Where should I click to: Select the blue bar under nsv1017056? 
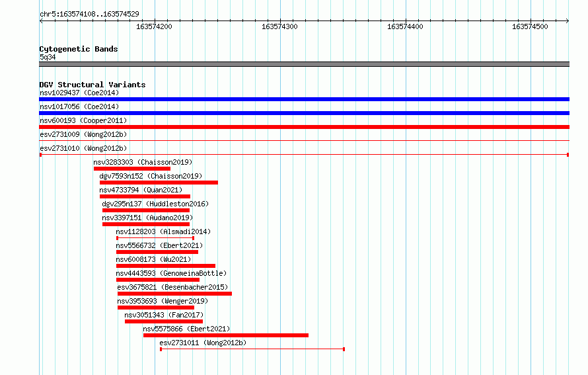click(x=304, y=113)
